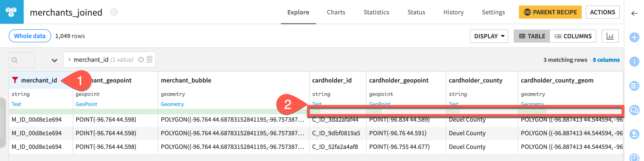644x161 pixels.
Task: Click the cardholder_id column header
Action: pos(332,80)
